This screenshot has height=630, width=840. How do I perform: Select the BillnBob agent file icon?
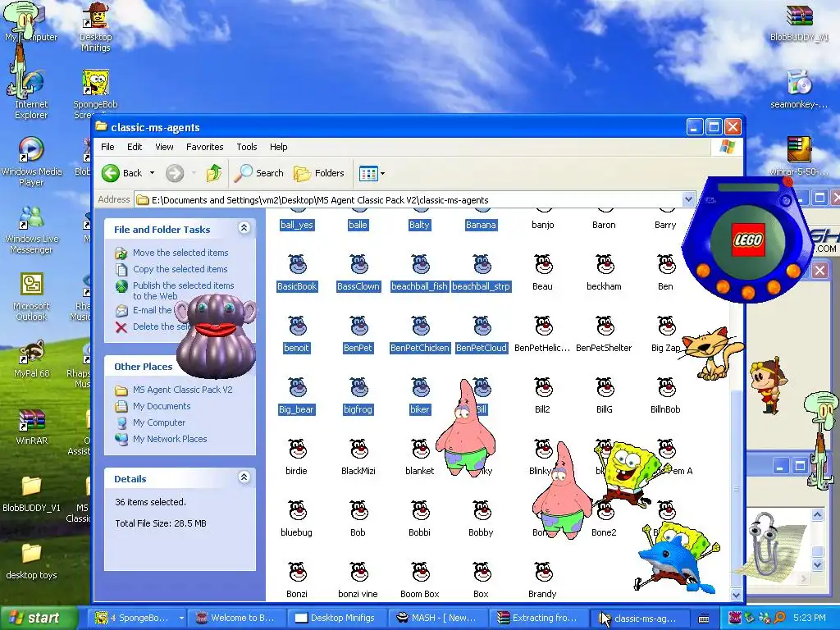[666, 388]
